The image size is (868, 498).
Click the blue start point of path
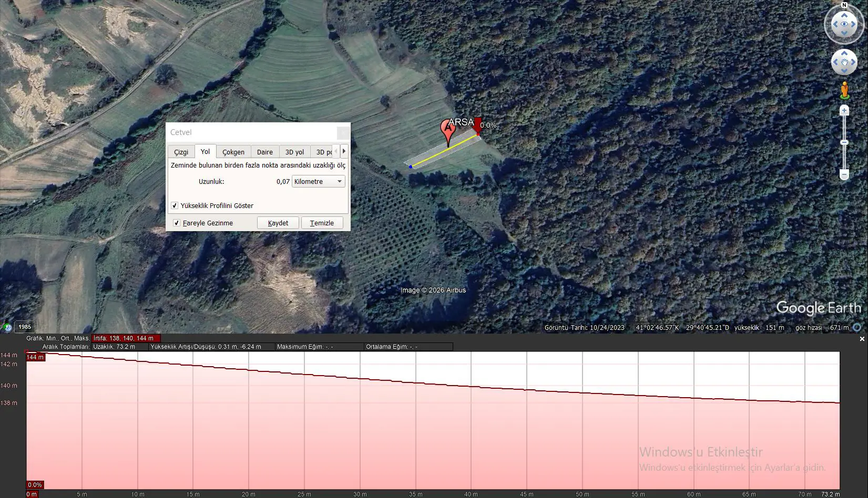click(x=411, y=167)
